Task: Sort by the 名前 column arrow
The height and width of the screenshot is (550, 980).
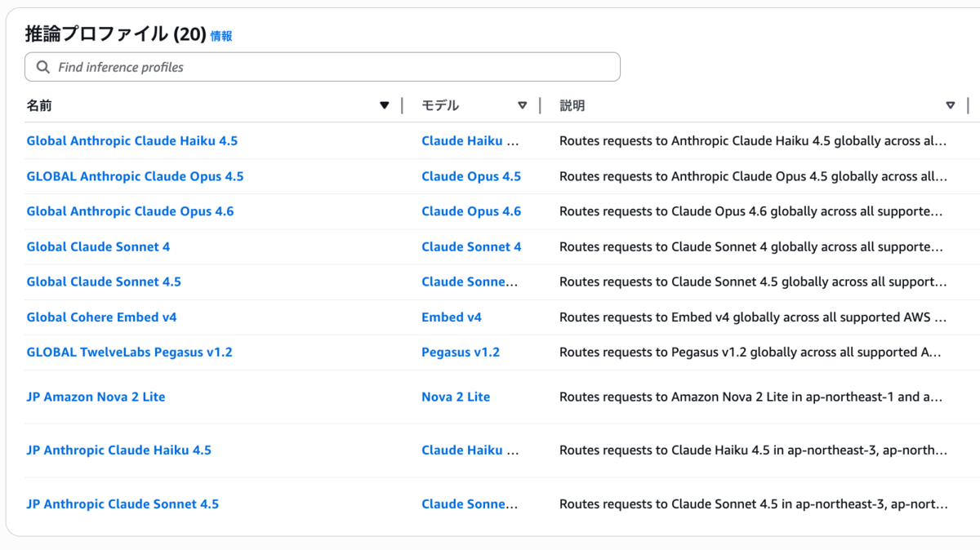Action: 385,105
